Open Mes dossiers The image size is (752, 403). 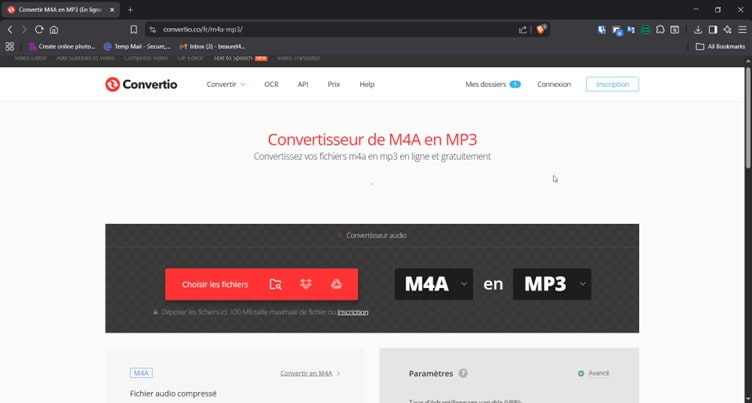click(x=493, y=84)
